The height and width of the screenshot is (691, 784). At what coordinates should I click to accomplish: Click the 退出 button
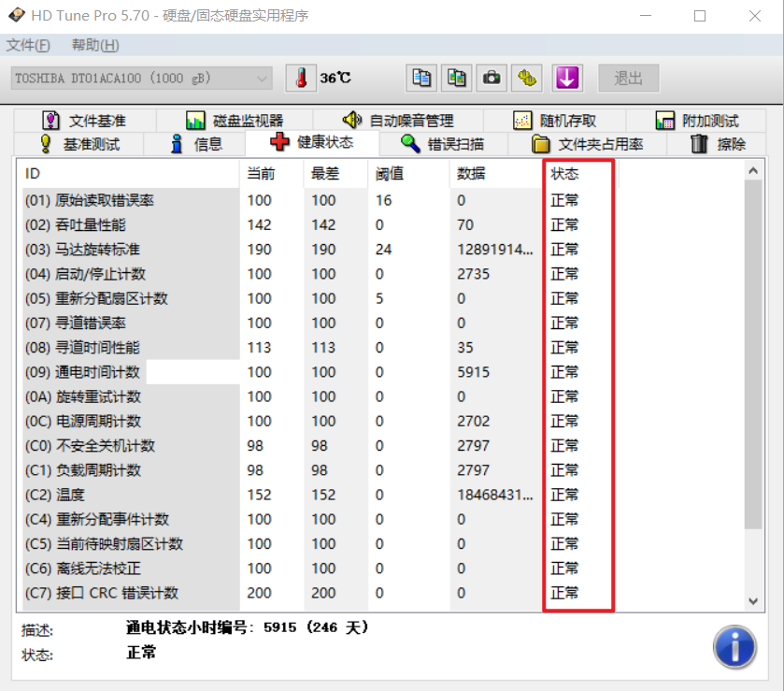point(629,78)
